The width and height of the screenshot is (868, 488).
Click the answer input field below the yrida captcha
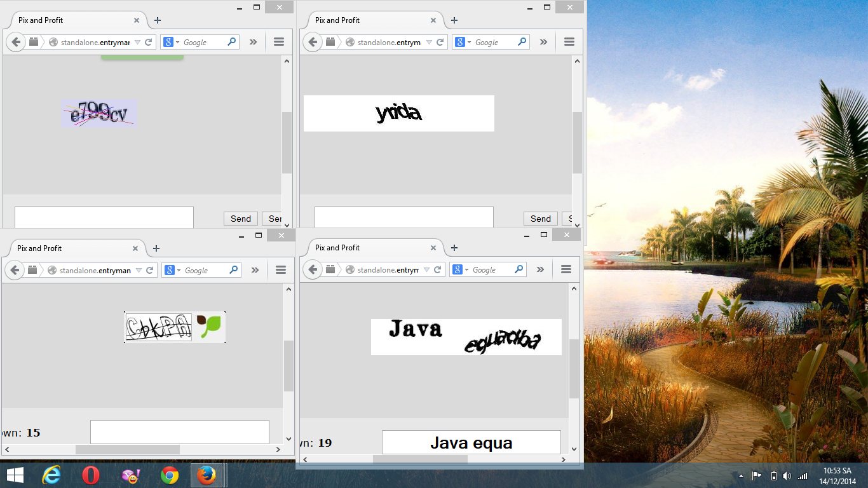point(404,217)
